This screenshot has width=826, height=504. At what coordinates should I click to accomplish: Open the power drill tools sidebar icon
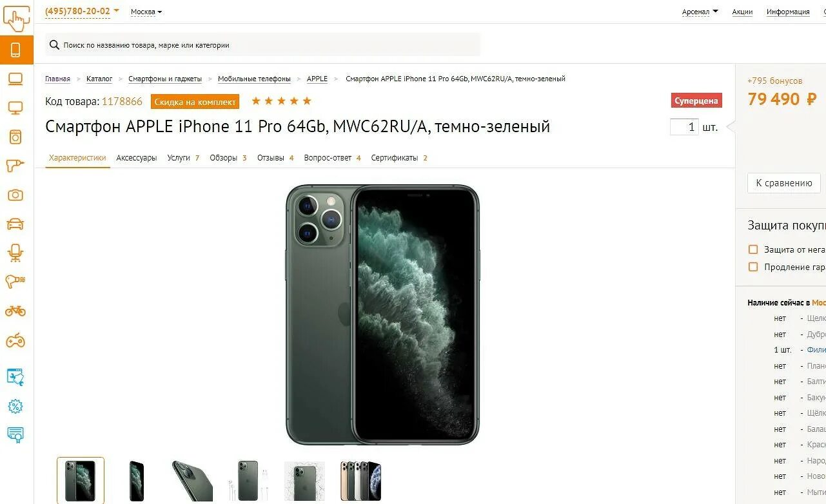[x=15, y=166]
